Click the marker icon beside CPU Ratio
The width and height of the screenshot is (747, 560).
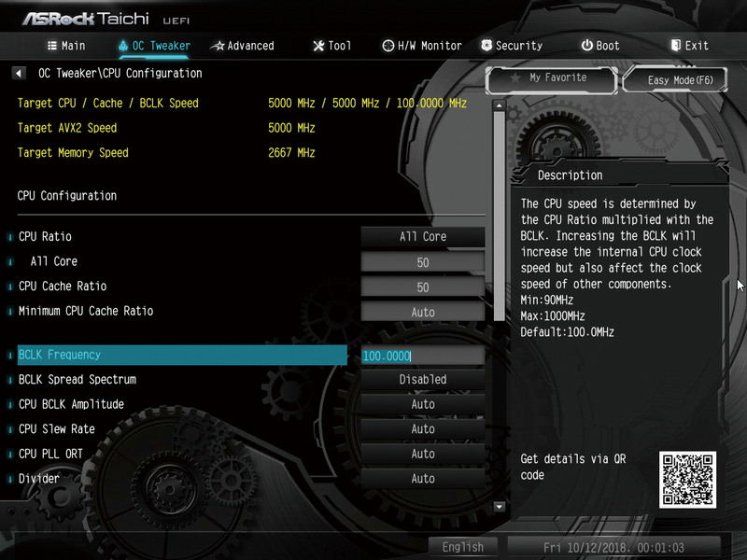point(10,237)
